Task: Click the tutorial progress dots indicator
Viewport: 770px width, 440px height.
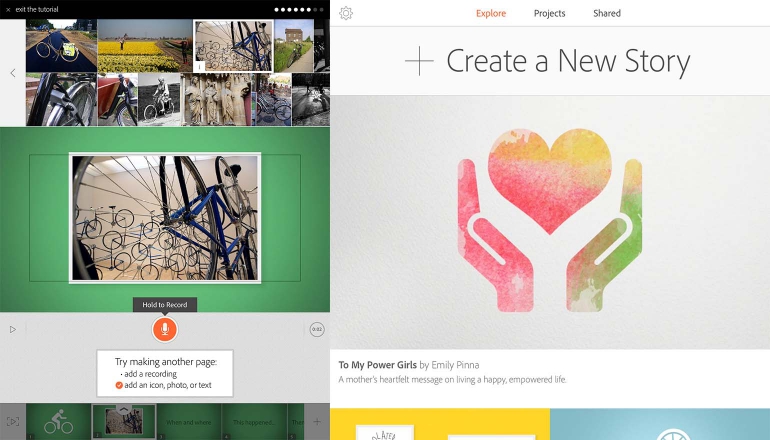Action: click(x=299, y=9)
